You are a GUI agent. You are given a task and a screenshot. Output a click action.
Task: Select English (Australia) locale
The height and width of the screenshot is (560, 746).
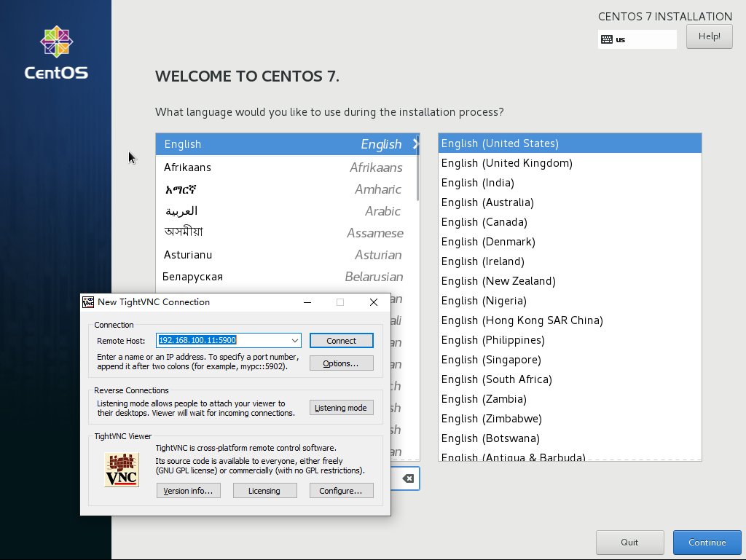pyautogui.click(x=570, y=202)
